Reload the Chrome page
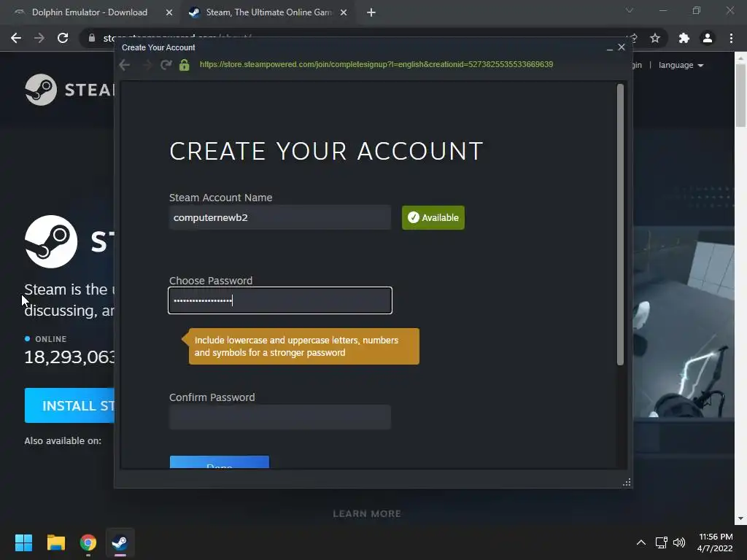 point(63,38)
